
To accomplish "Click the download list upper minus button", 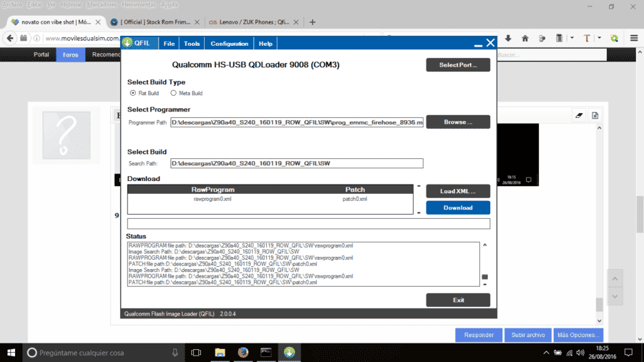I will coord(419,186).
